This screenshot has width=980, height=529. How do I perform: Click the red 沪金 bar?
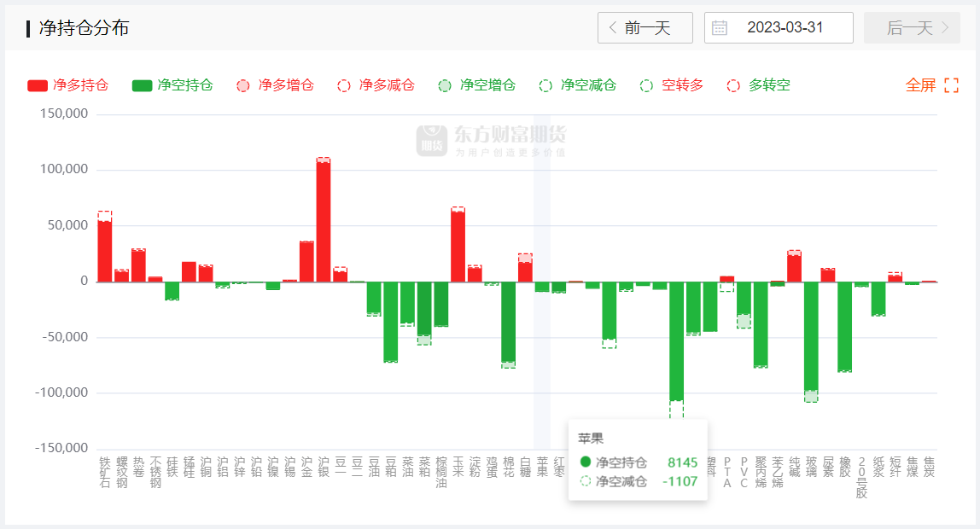306,262
